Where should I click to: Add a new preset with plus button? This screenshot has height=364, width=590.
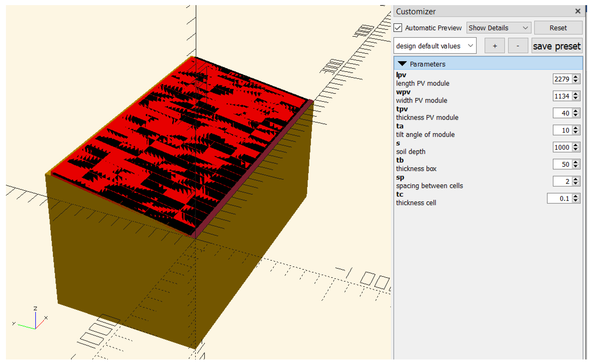(x=494, y=46)
